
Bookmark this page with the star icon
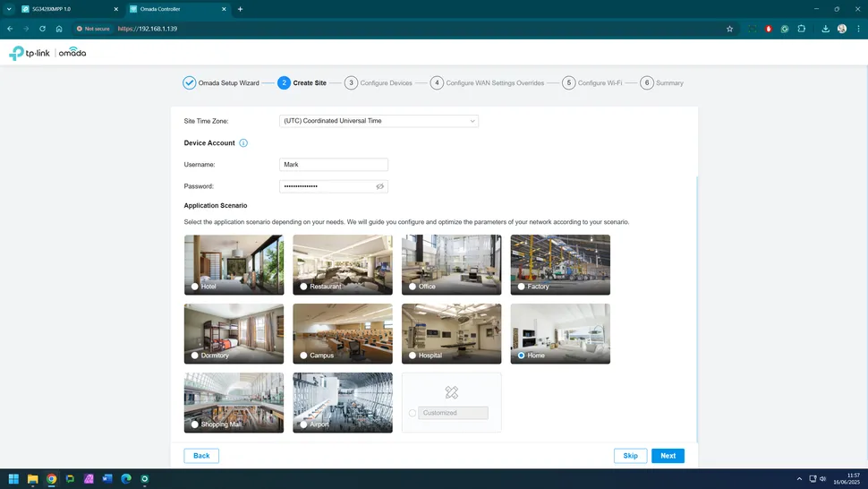pos(729,29)
